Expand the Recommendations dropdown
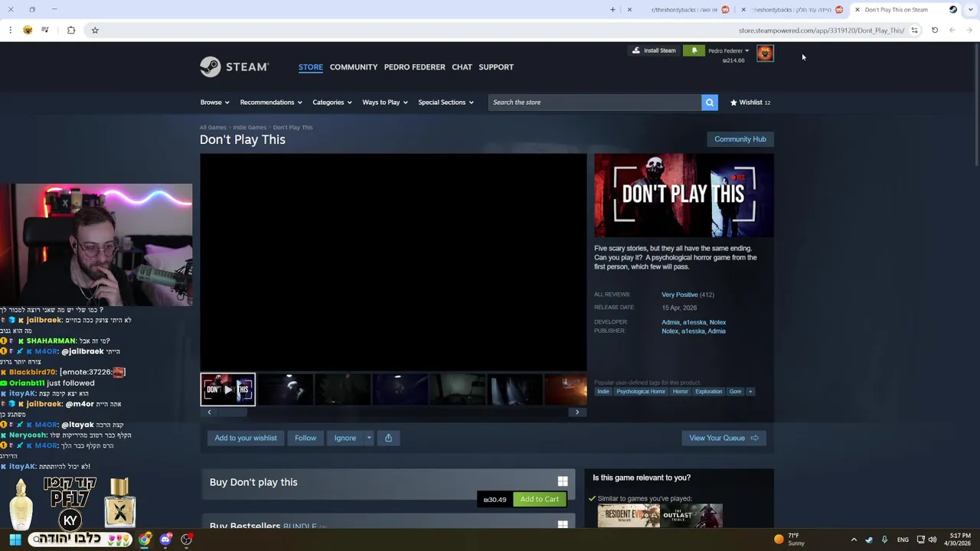Image resolution: width=980 pixels, height=551 pixels. 271,102
